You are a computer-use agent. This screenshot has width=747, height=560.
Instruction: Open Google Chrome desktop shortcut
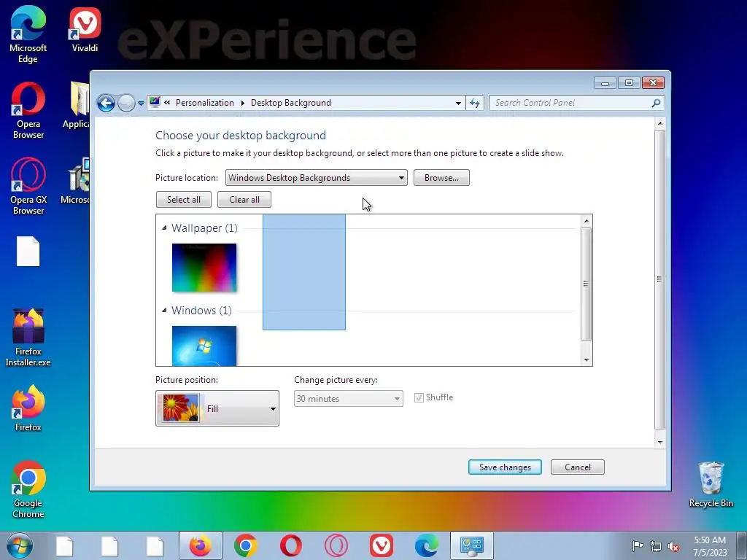[28, 489]
